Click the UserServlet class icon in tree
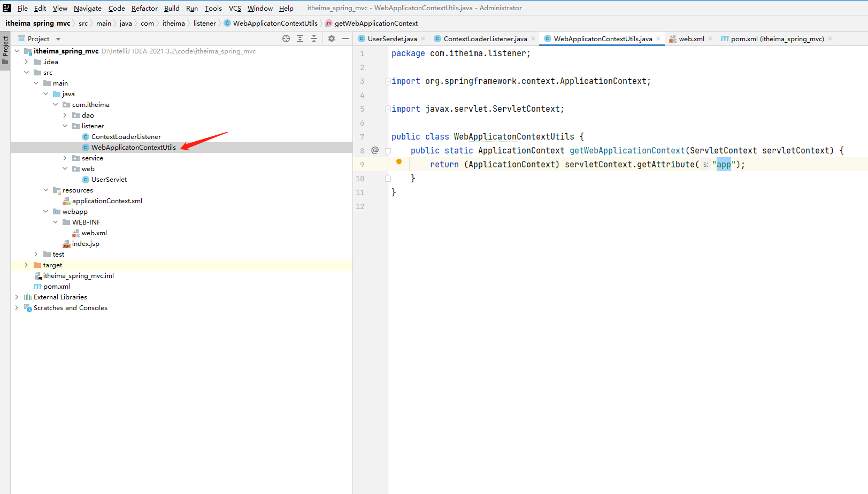Screen dimensions: 868x494 pos(86,180)
